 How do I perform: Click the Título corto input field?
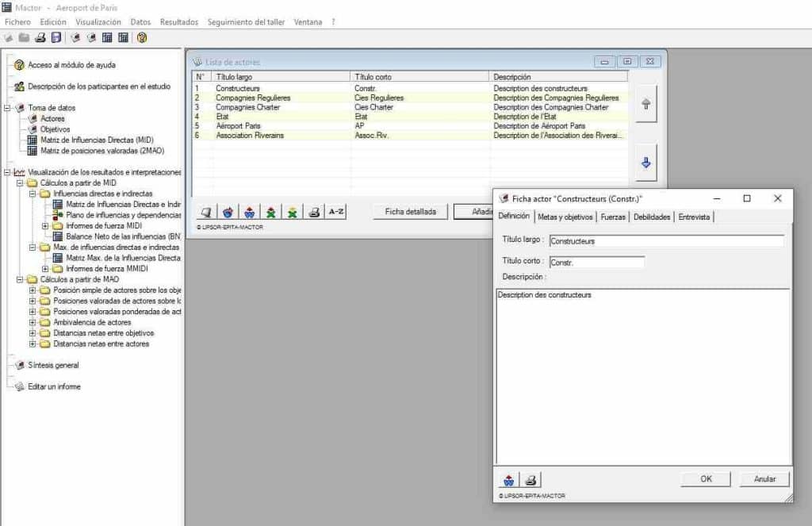coord(596,263)
